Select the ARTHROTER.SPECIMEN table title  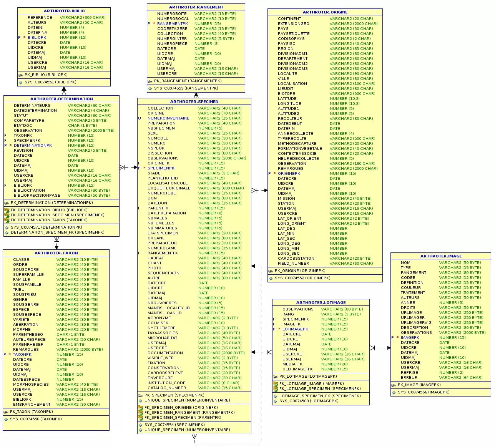tap(194, 102)
